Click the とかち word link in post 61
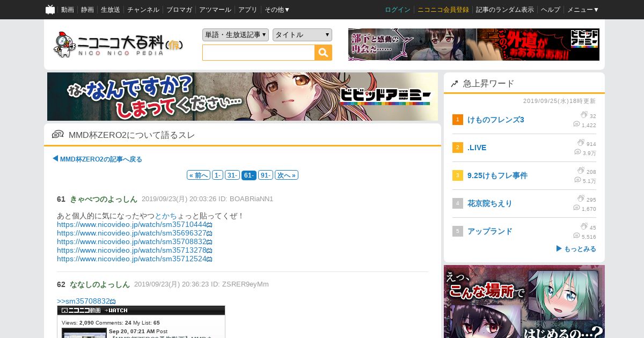The height and width of the screenshot is (338, 644). (x=166, y=216)
